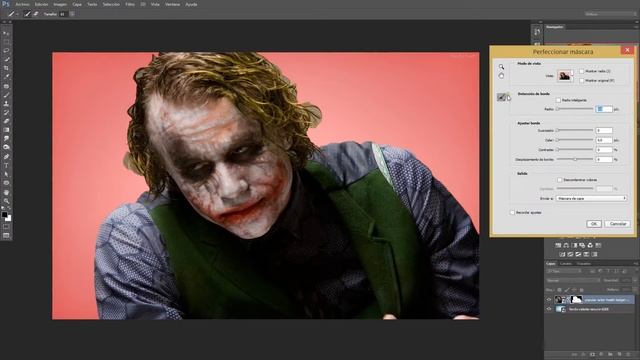
Task: Enable the Descontaminar colores checkbox
Action: pos(560,180)
